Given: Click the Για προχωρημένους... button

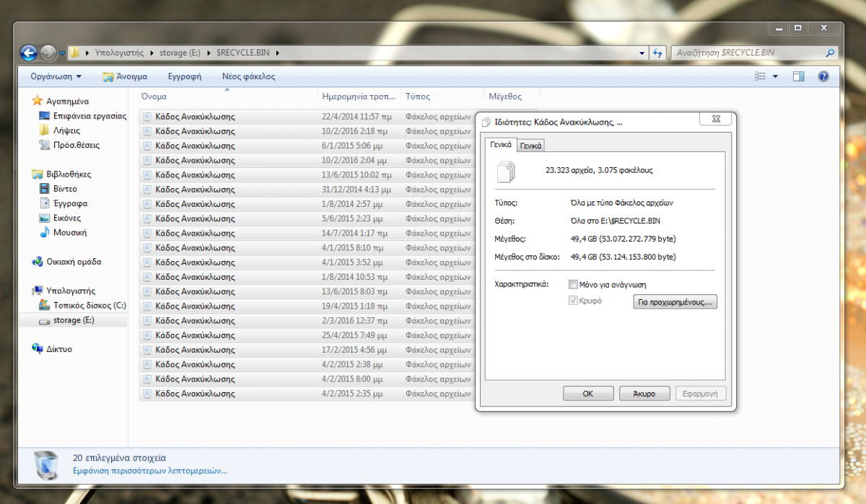Looking at the screenshot, I should [x=675, y=302].
